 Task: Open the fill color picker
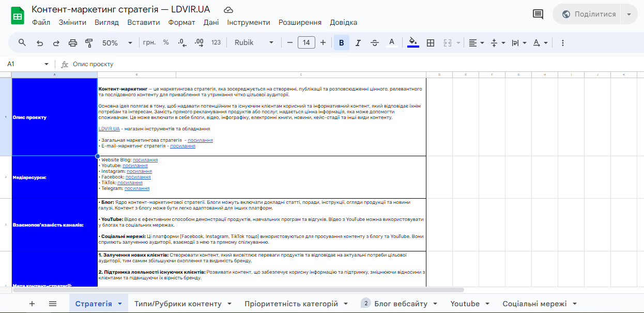pyautogui.click(x=413, y=43)
